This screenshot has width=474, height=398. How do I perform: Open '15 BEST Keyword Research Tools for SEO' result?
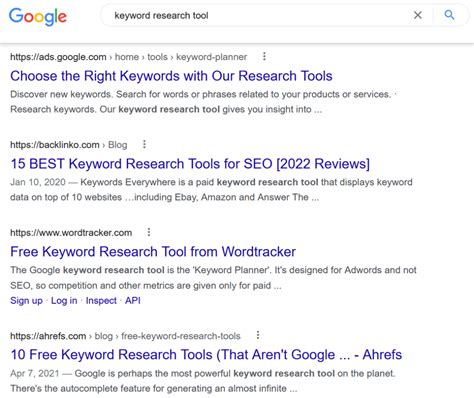pos(190,164)
